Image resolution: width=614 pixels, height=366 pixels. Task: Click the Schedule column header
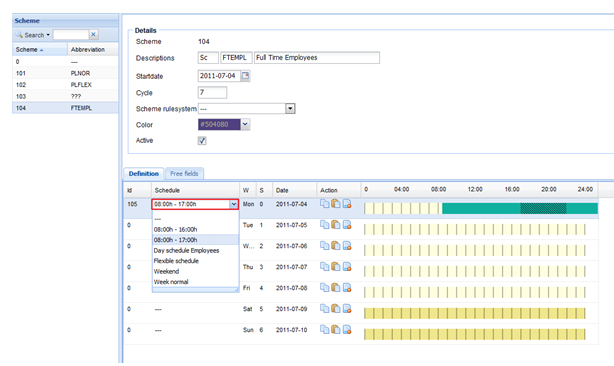click(x=195, y=190)
